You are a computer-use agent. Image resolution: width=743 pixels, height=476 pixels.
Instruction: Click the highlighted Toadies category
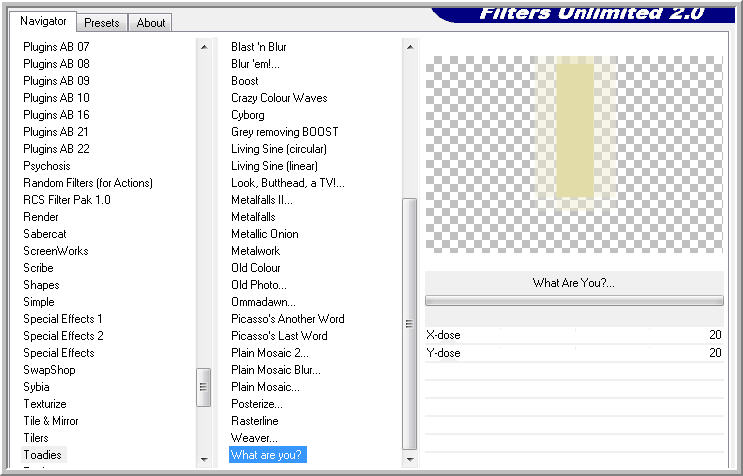[x=43, y=455]
